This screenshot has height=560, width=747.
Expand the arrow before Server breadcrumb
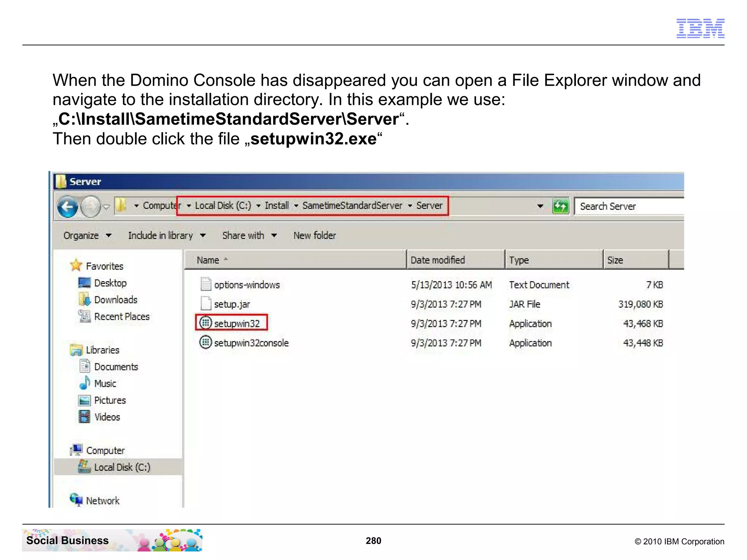point(410,206)
